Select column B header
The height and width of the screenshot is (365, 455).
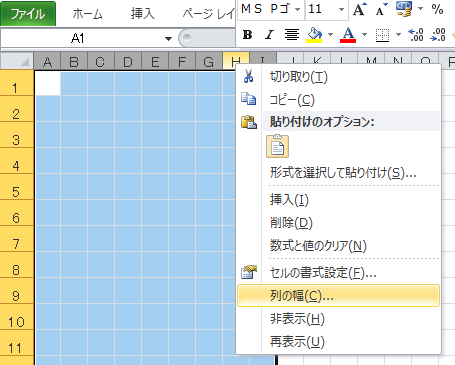(74, 61)
